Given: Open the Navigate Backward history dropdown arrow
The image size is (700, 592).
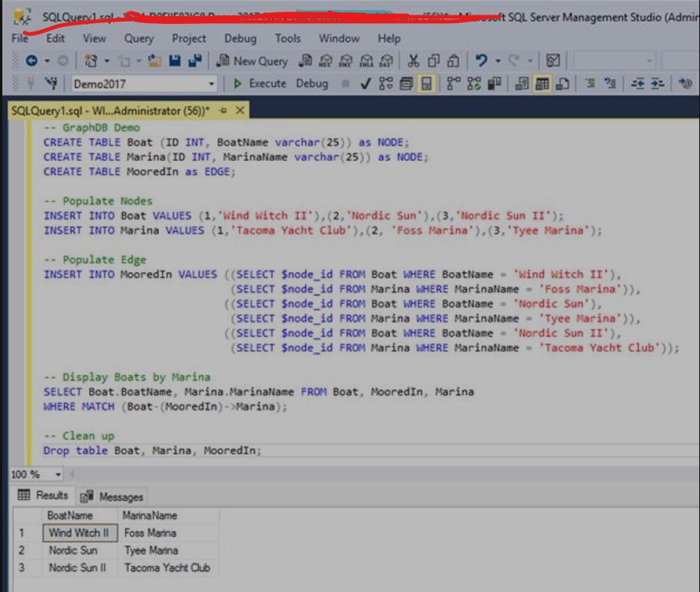Looking at the screenshot, I should (x=47, y=60).
